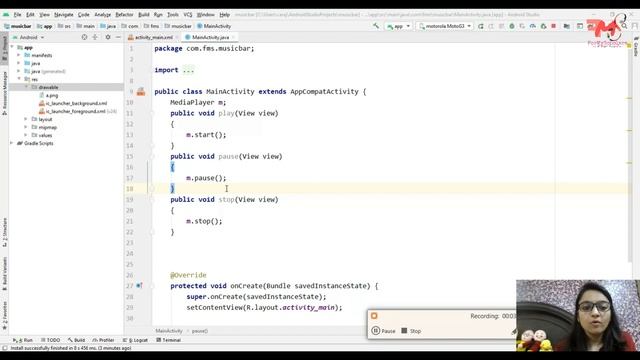Click the Scroll from Source target icon
Viewport: 640px width, 360px height.
pos(84,37)
